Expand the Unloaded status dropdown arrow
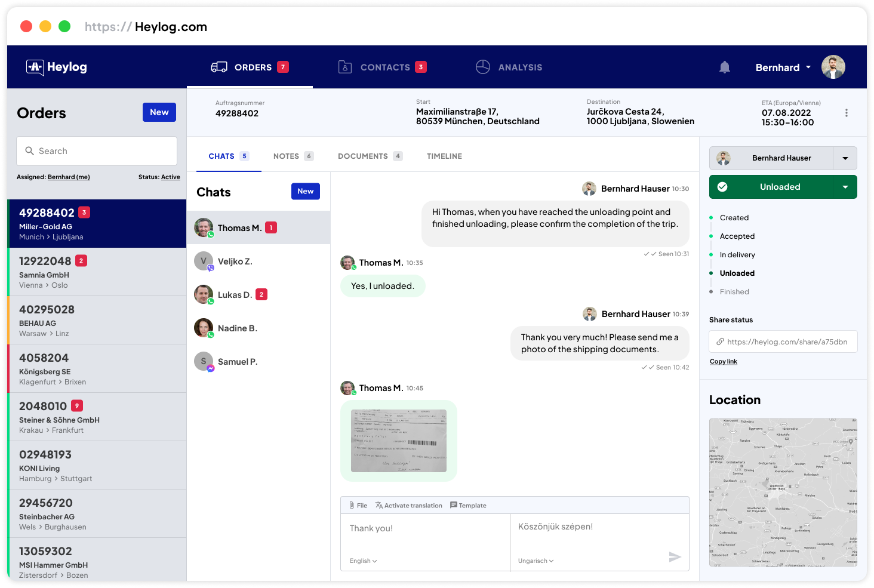This screenshot has height=588, width=874. (845, 187)
